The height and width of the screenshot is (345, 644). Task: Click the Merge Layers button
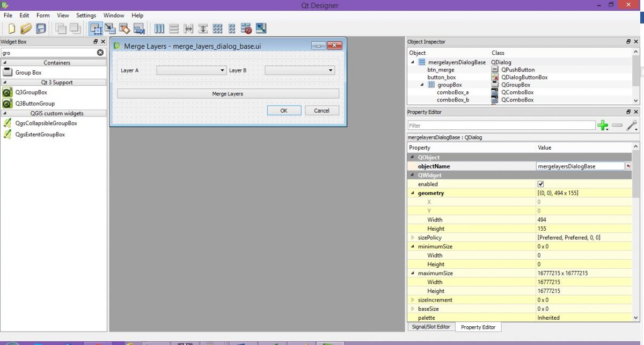226,94
